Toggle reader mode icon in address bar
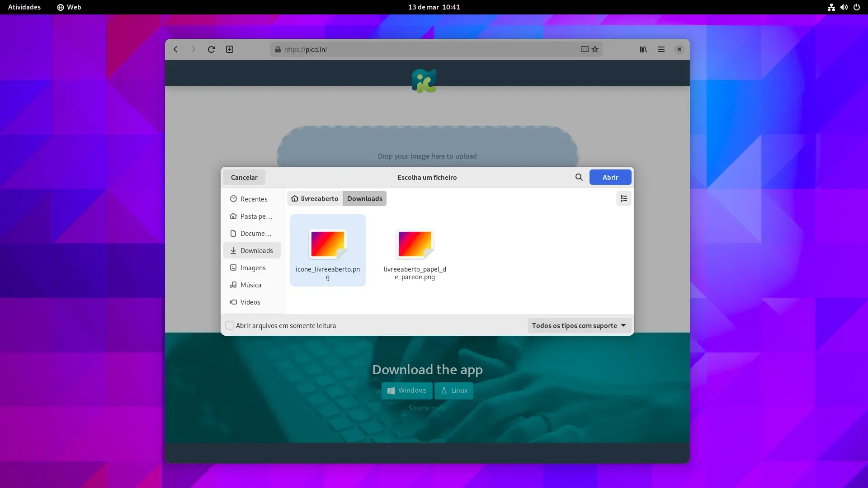Image resolution: width=868 pixels, height=488 pixels. click(x=585, y=49)
